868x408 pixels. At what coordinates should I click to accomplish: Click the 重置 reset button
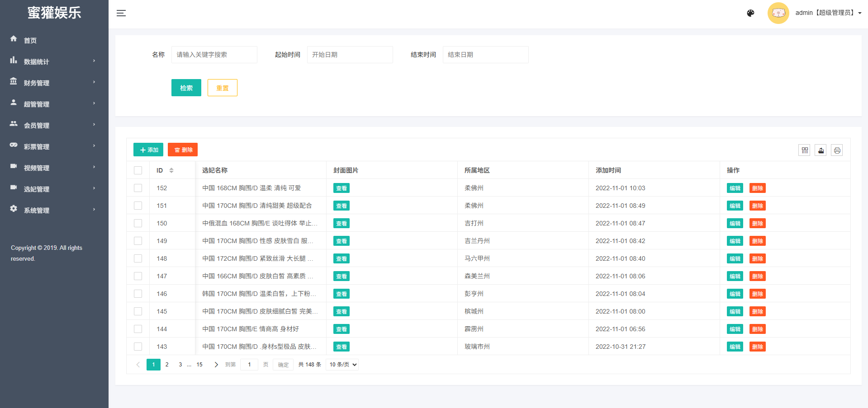pyautogui.click(x=223, y=88)
